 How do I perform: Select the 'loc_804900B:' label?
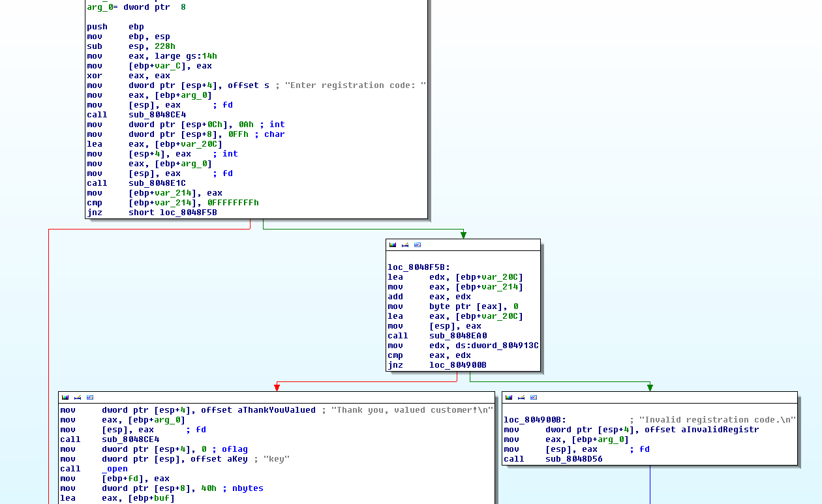pos(535,420)
